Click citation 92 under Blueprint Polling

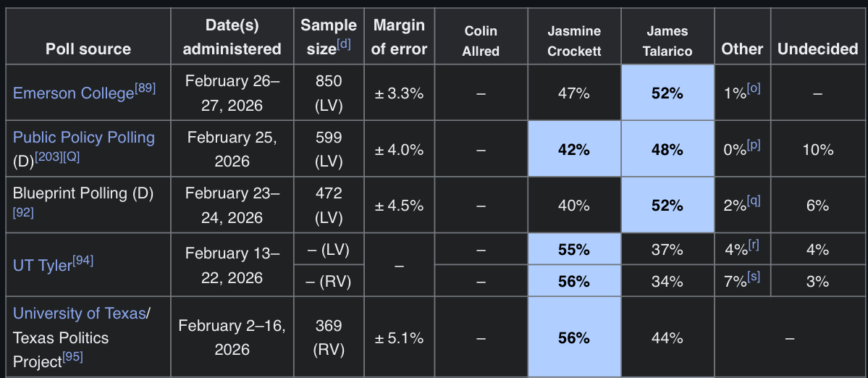tap(23, 213)
